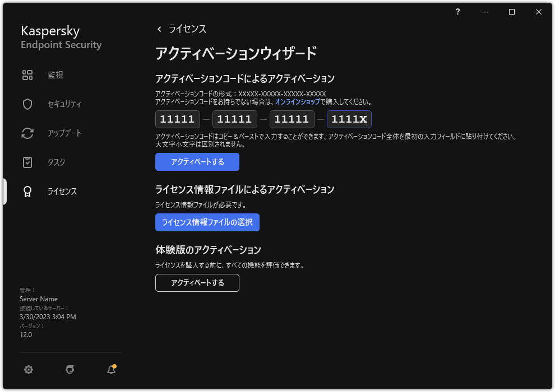View notifications via the bell icon

click(110, 370)
